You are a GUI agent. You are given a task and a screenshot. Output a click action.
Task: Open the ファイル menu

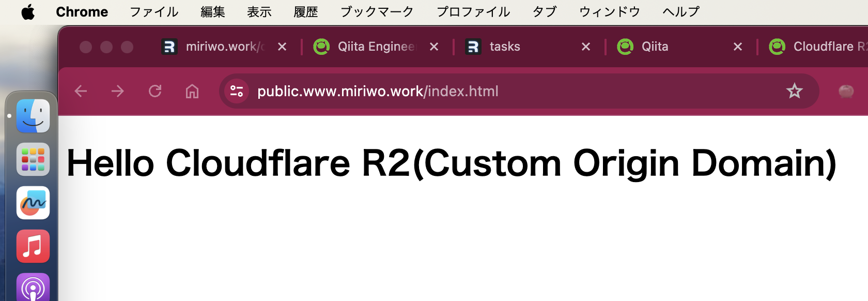[154, 12]
